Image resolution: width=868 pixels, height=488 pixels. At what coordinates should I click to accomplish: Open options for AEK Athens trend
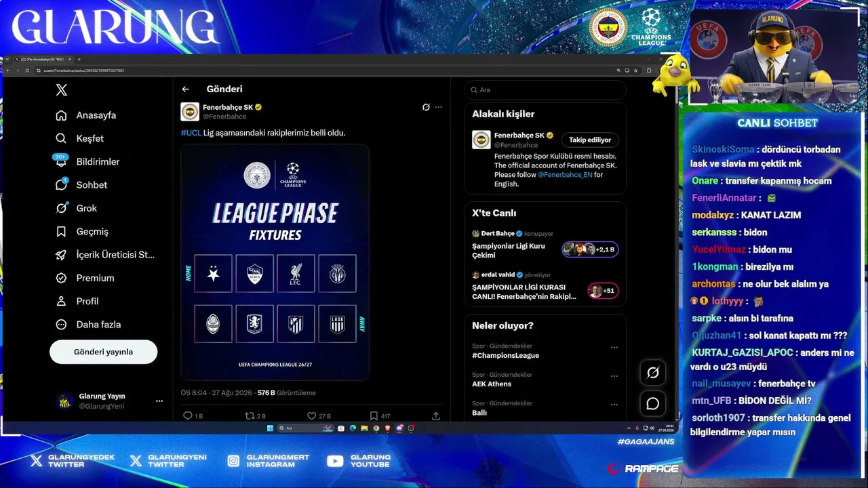click(x=614, y=376)
